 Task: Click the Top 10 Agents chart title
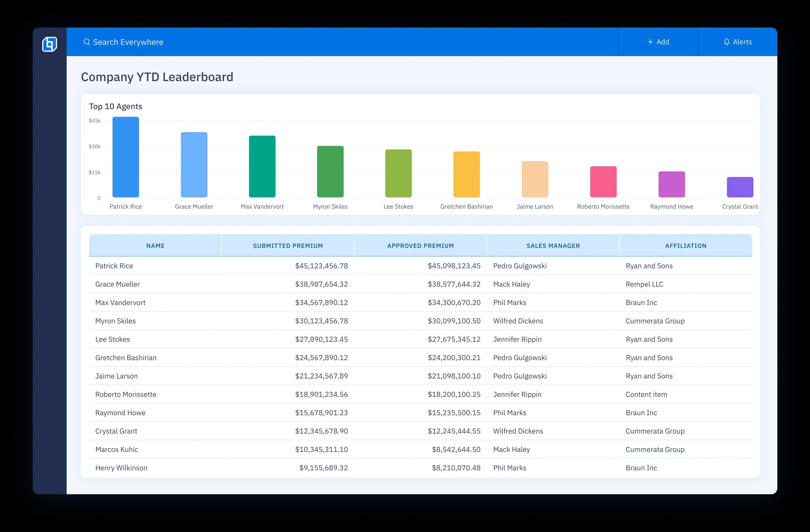tap(115, 106)
